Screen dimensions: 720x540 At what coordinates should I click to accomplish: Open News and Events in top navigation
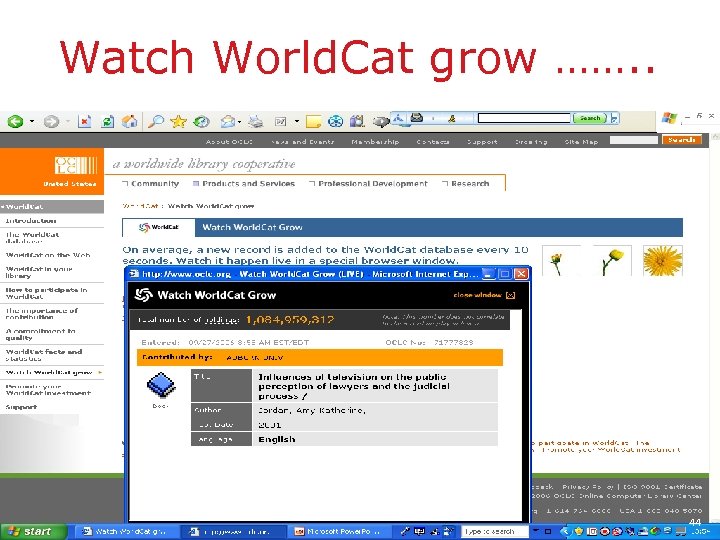click(x=303, y=141)
